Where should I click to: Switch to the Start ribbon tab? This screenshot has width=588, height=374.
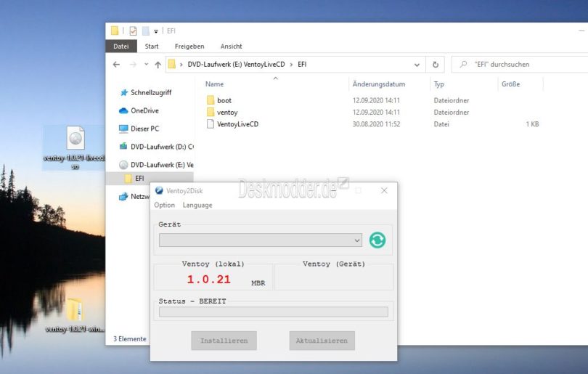click(152, 46)
